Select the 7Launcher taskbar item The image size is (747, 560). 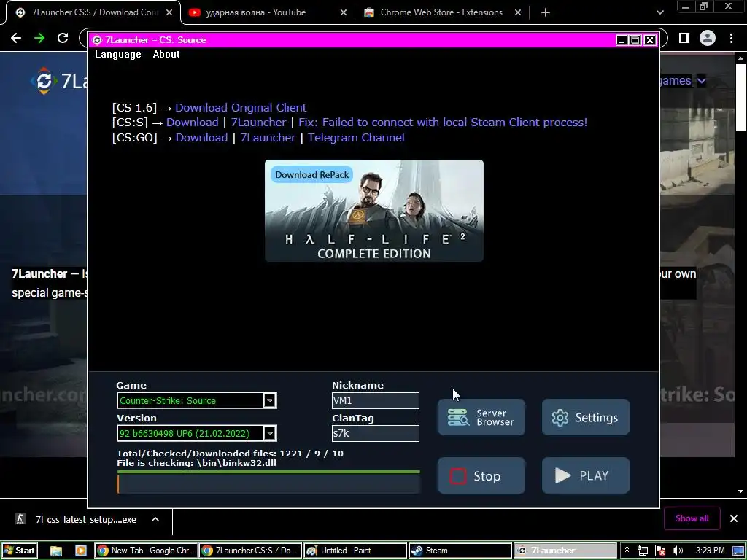tap(565, 551)
